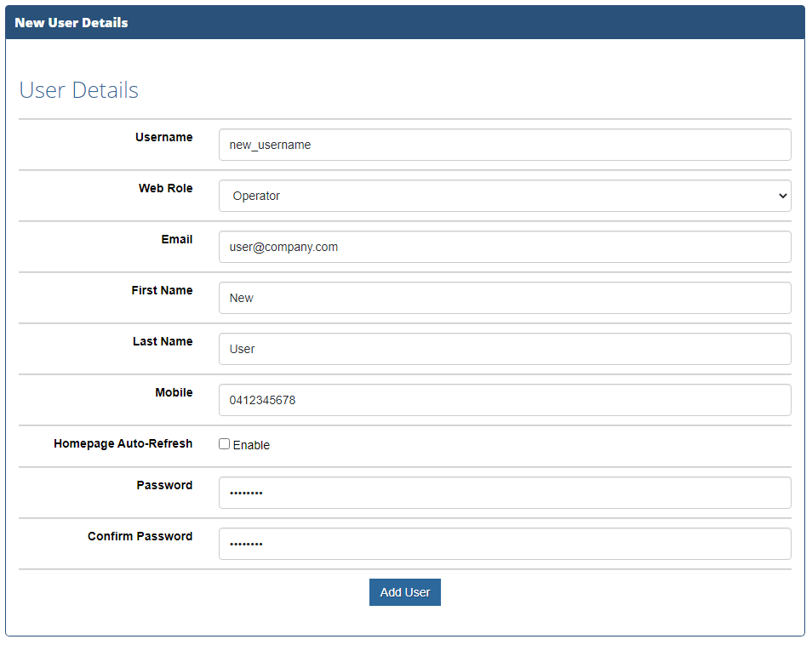Screen dimensions: 812x645
Task: Enable the Homepage Auto-Refresh checkbox
Action: (x=224, y=444)
